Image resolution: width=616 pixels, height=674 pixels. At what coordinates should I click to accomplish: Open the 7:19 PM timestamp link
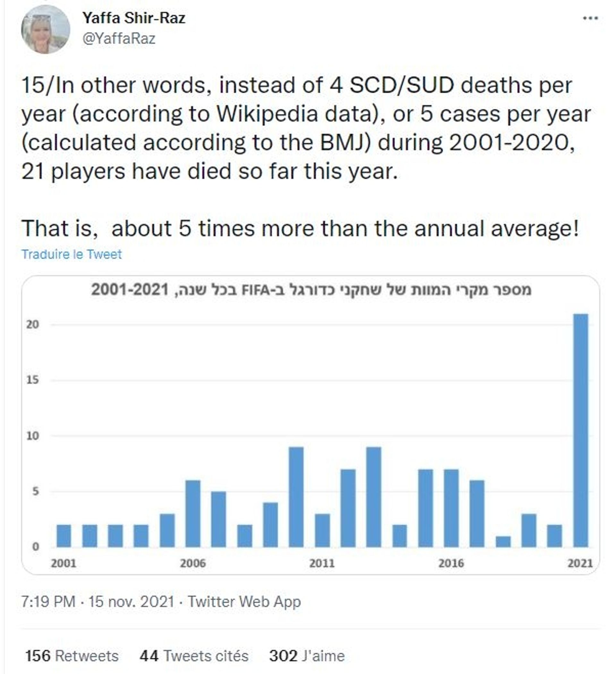48,602
